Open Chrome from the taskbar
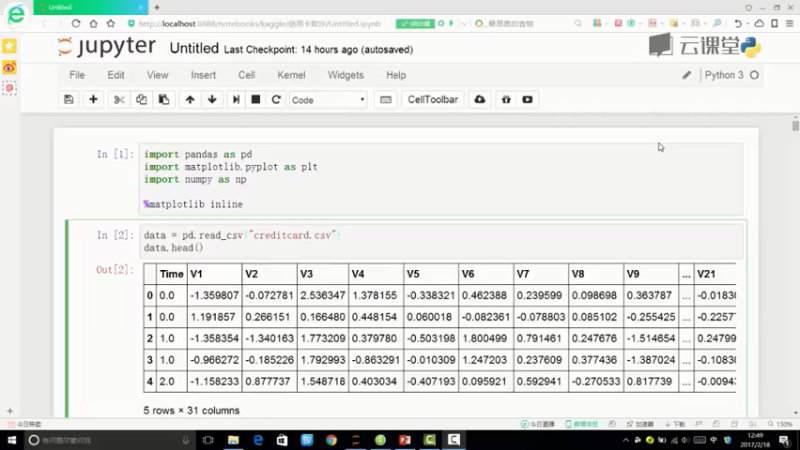The height and width of the screenshot is (450, 800). tap(331, 440)
